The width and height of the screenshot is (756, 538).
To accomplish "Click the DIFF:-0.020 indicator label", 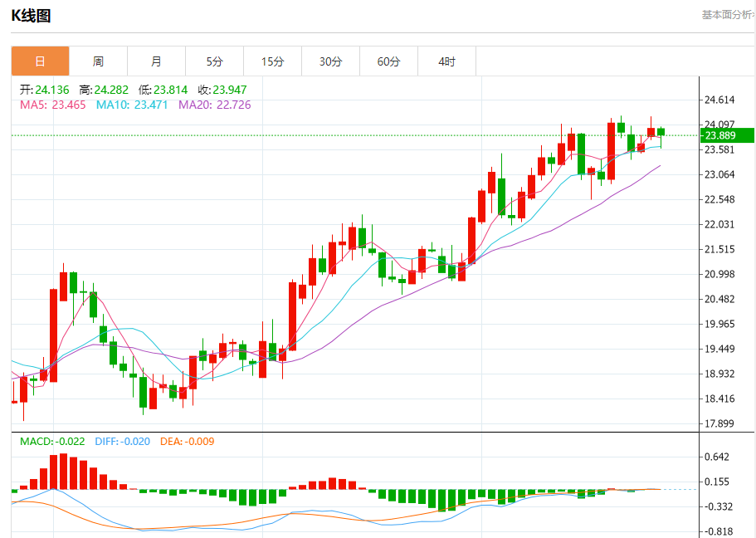I will [x=123, y=442].
